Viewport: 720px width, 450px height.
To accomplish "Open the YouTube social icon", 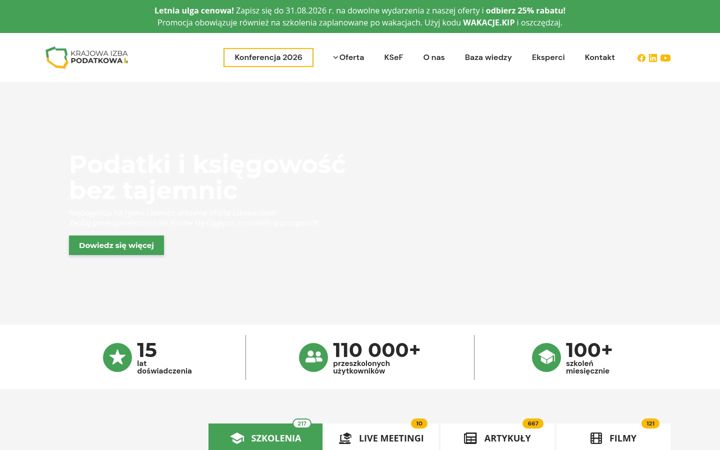I will point(665,58).
